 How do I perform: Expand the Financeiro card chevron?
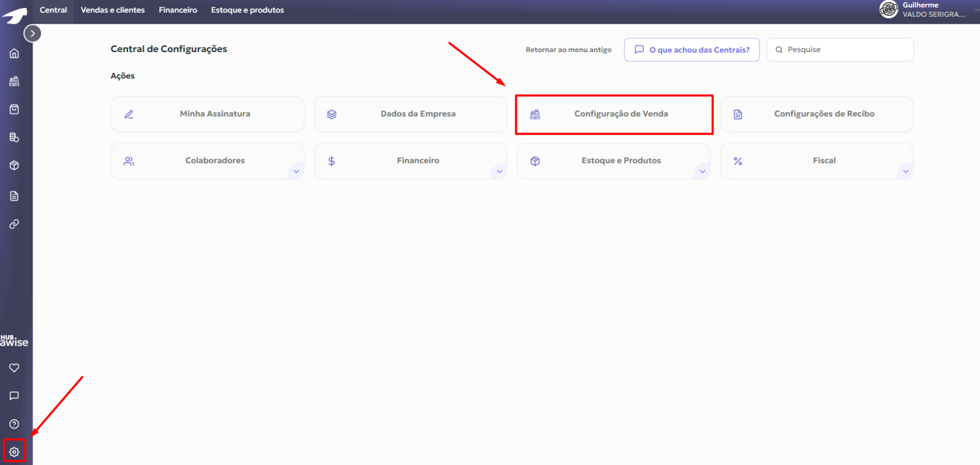[499, 171]
